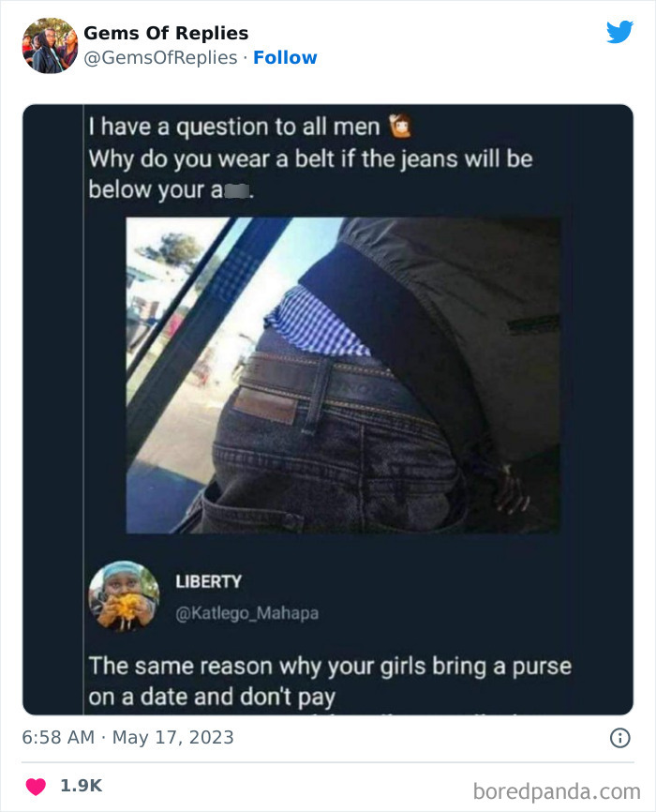View the 1.9K likes count
The image size is (656, 812).
[82, 786]
